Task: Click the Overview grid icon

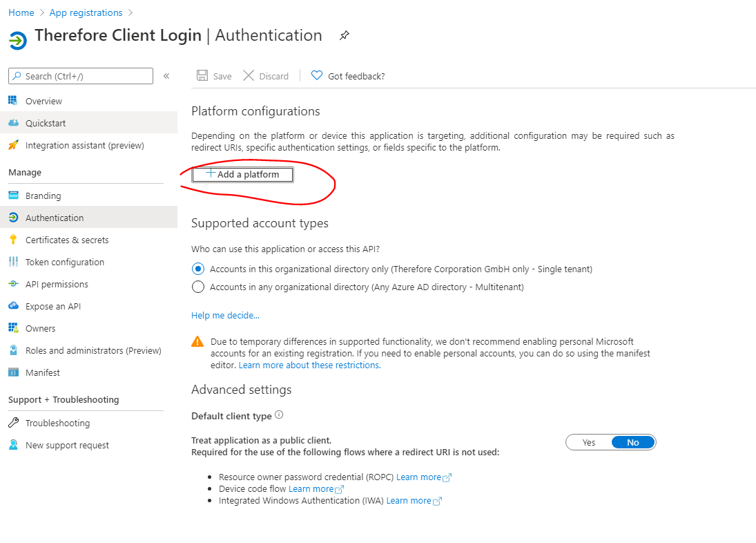Action: pos(13,101)
